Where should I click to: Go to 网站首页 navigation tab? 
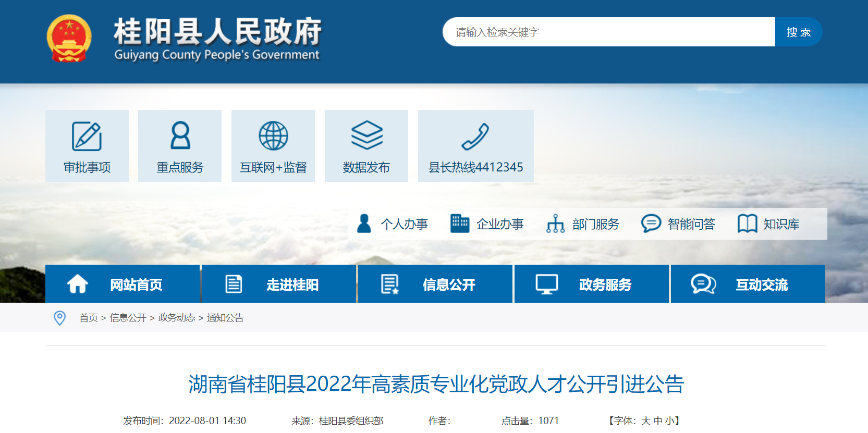pos(123,284)
